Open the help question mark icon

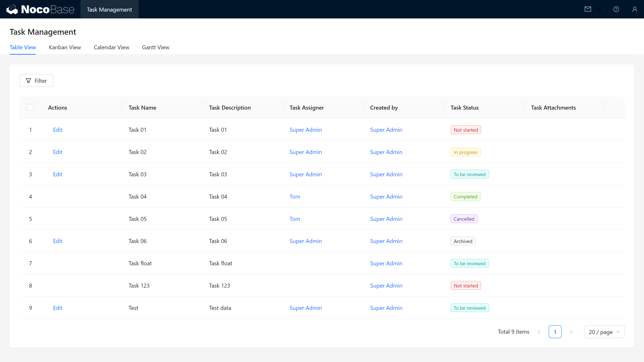tap(616, 9)
